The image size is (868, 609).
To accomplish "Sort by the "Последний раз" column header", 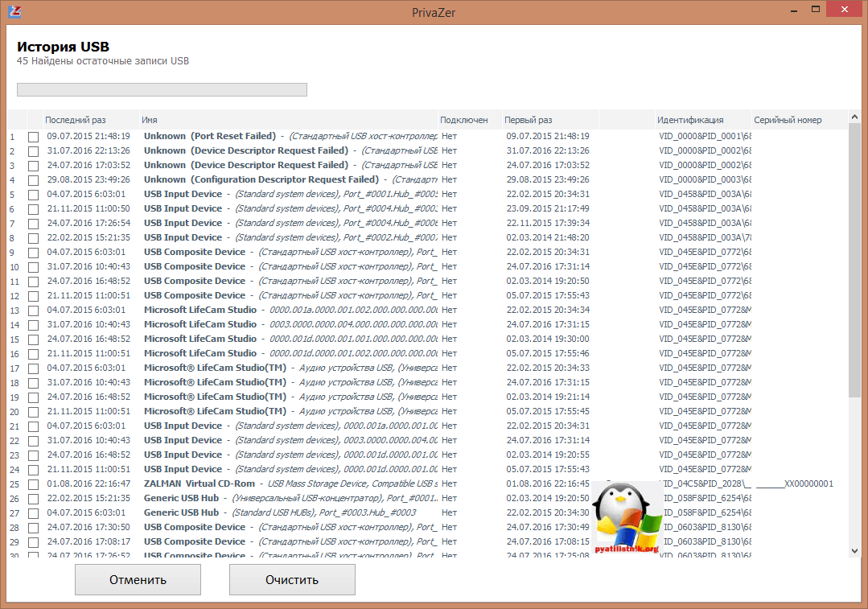I will click(75, 120).
